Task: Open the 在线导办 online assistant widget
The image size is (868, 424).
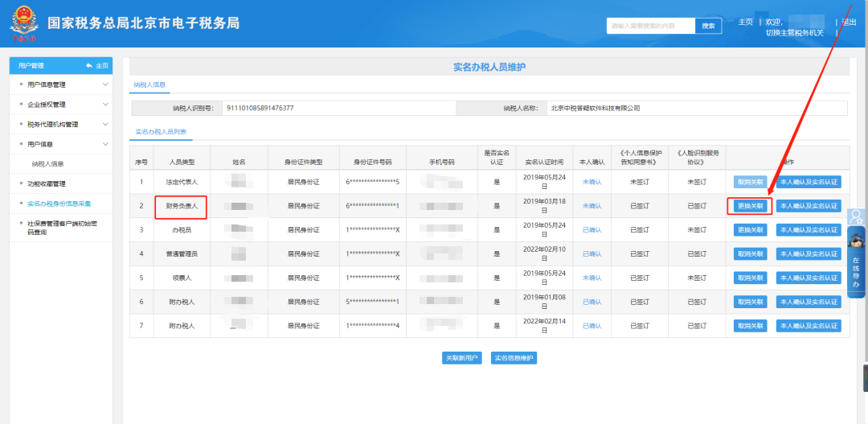Action: 856,262
